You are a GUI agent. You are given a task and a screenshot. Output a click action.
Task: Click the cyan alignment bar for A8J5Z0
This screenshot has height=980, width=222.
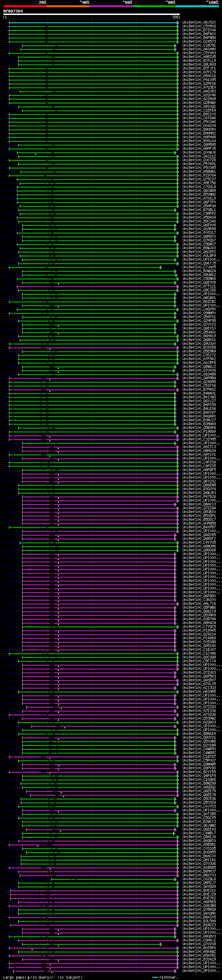click(x=93, y=23)
